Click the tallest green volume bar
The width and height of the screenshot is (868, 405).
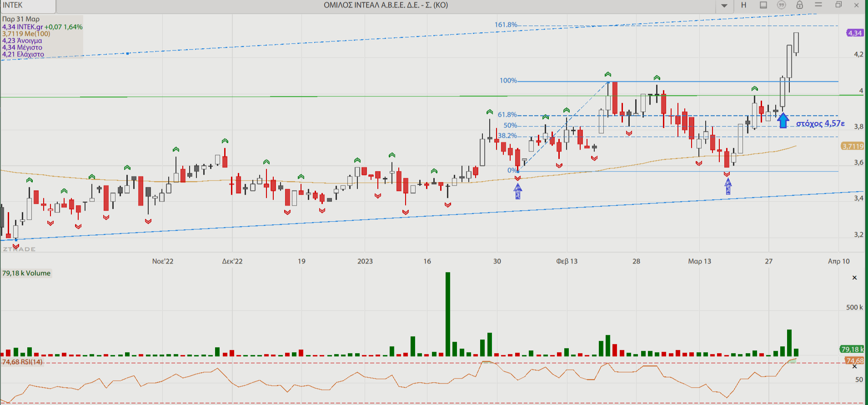click(448, 314)
